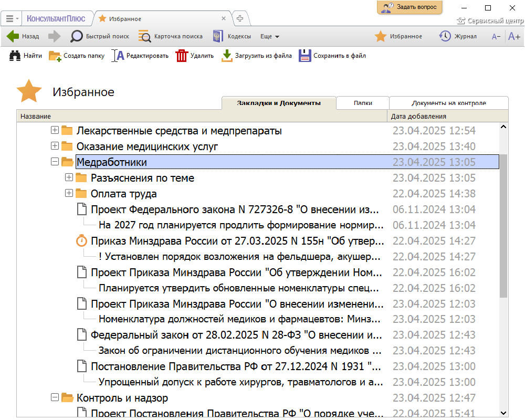
Task: Click clock icon of Приказ Минздрава 155н
Action: 81,241
